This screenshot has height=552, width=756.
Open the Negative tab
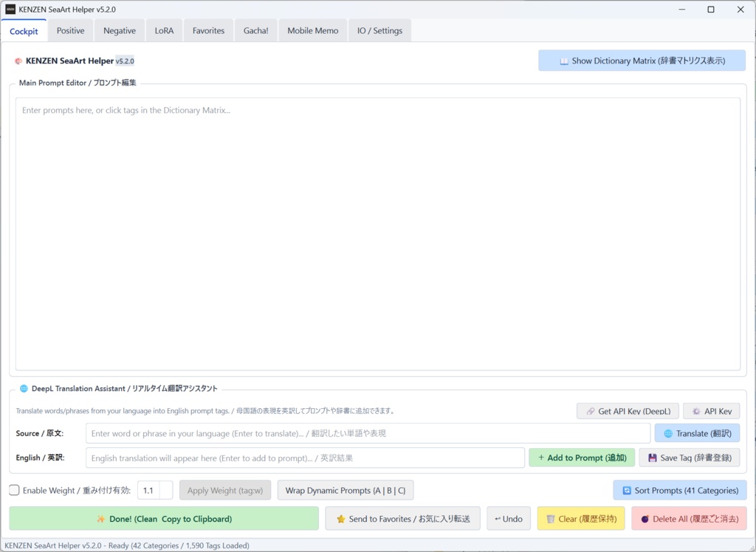coord(120,30)
